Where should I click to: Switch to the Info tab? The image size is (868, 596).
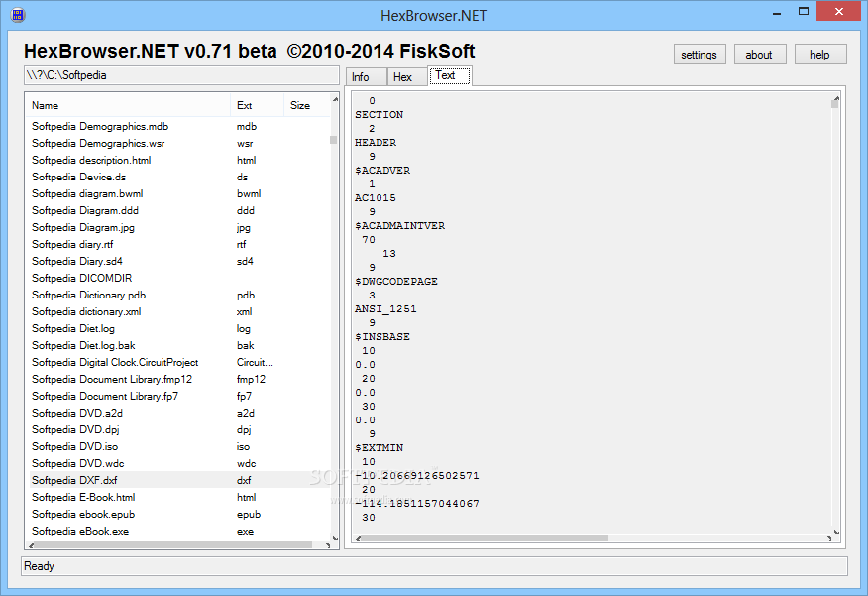[x=366, y=77]
